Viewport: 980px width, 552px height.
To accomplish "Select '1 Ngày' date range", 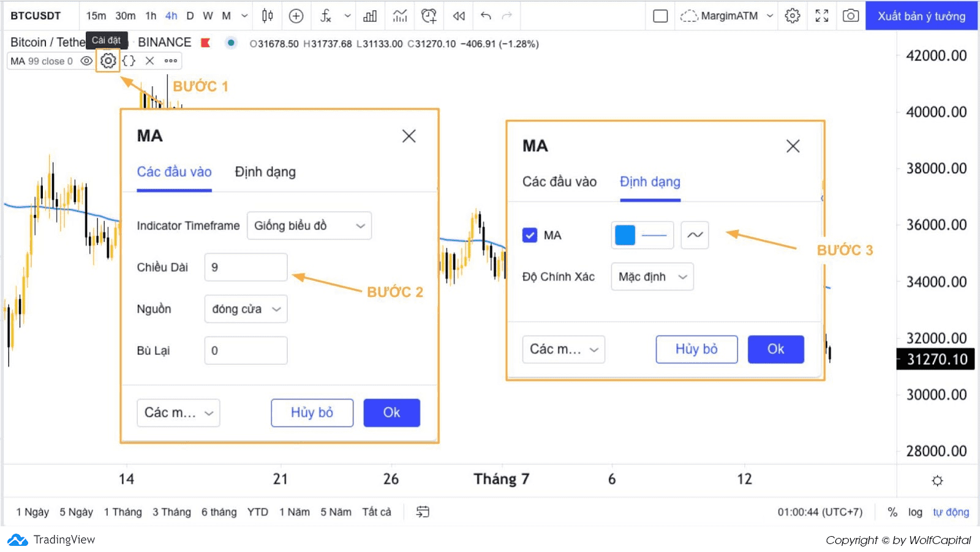I will [x=32, y=512].
